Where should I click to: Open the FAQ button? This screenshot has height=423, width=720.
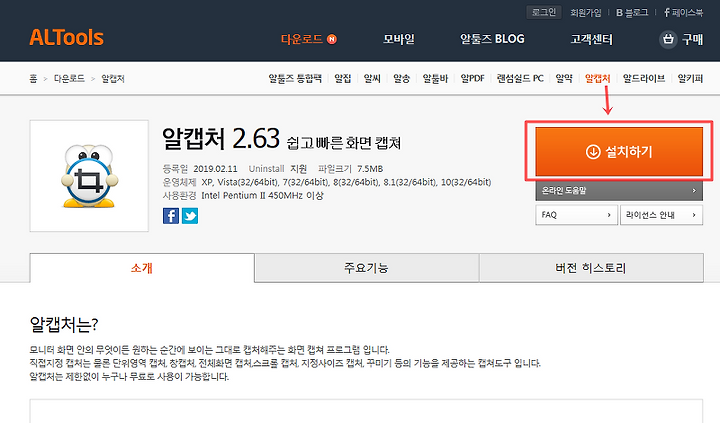pos(576,214)
